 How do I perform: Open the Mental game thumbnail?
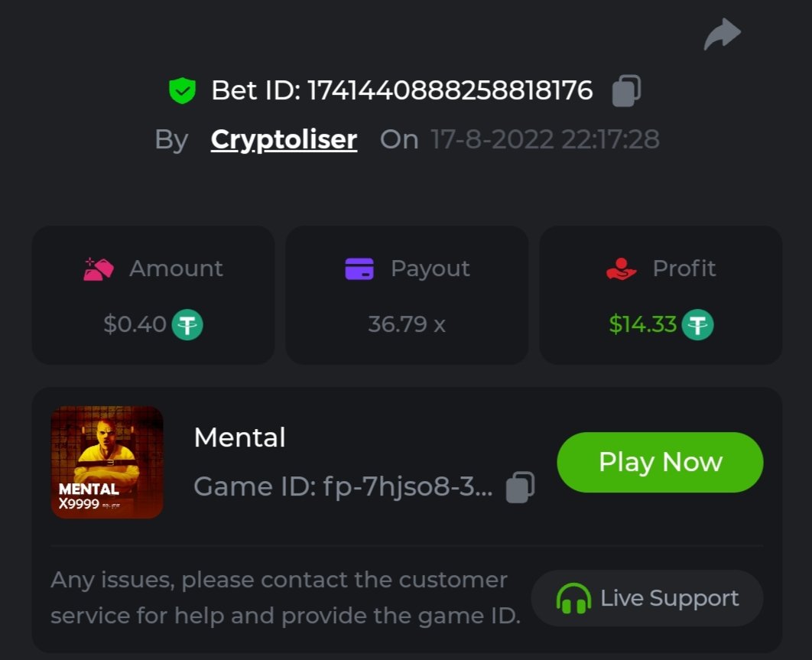(107, 462)
